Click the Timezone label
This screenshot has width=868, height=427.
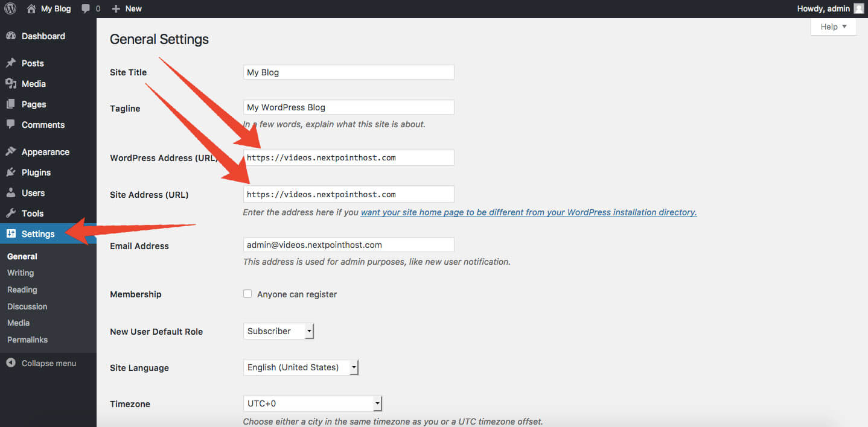(130, 404)
